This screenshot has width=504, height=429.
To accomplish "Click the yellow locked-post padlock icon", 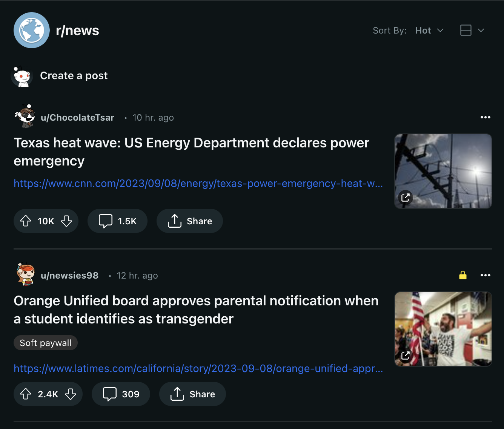I will click(463, 275).
